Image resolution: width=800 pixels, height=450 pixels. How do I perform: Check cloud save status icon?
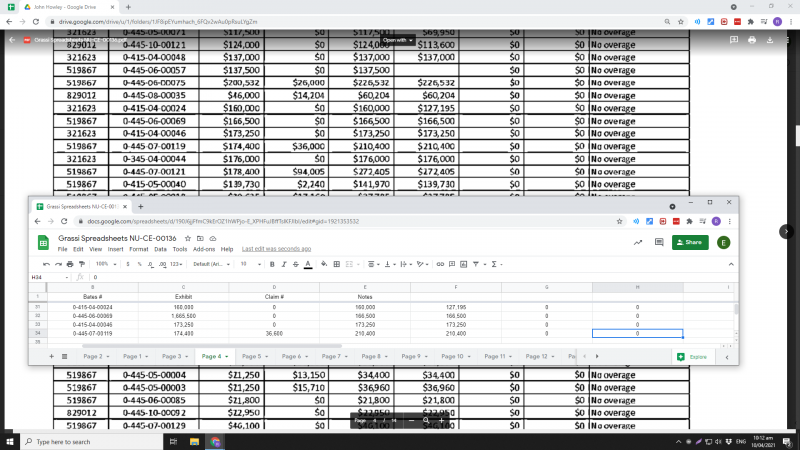pyautogui.click(x=213, y=238)
